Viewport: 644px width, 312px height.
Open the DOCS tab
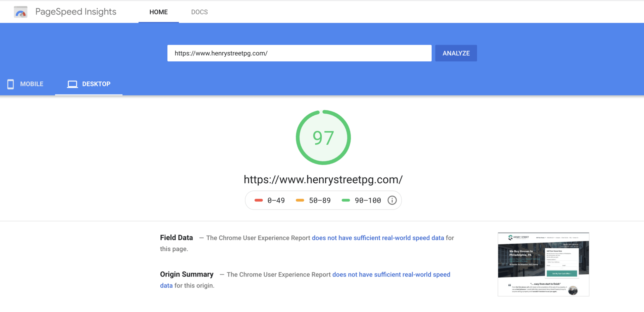tap(199, 12)
